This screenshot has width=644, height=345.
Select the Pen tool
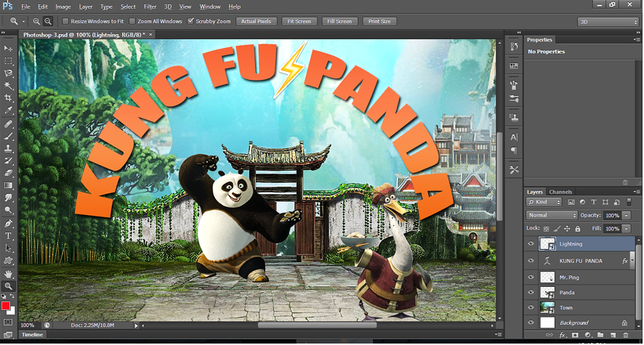(8, 224)
